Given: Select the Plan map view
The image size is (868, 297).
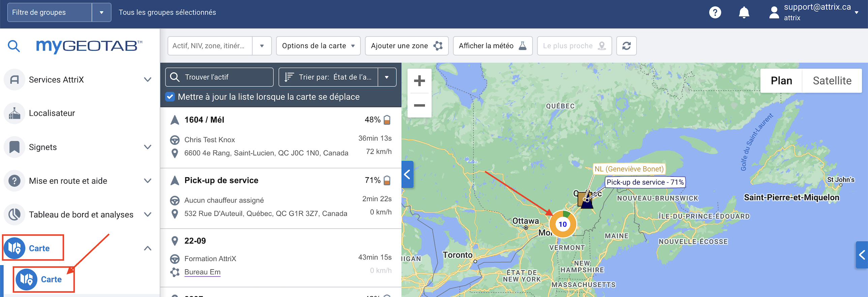Looking at the screenshot, I should (x=781, y=81).
